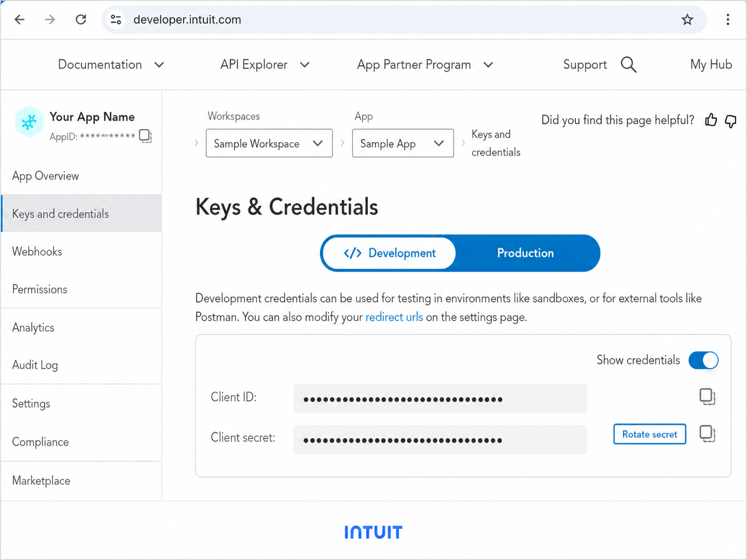Copy the AppID in sidebar
The width and height of the screenshot is (747, 560).
point(145,136)
